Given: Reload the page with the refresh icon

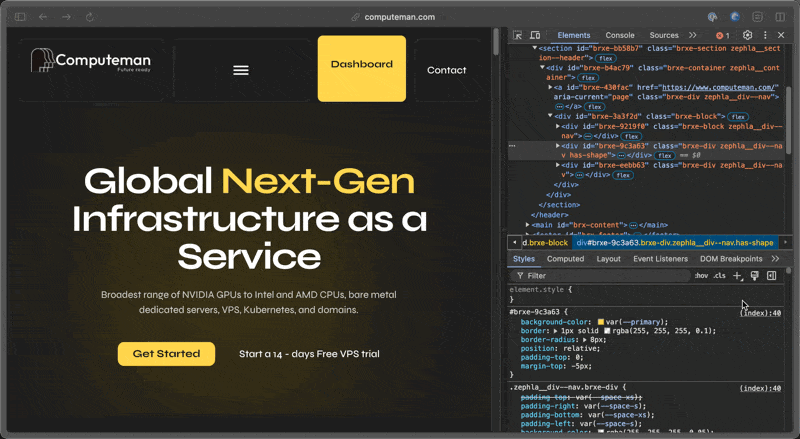Looking at the screenshot, I should point(90,17).
